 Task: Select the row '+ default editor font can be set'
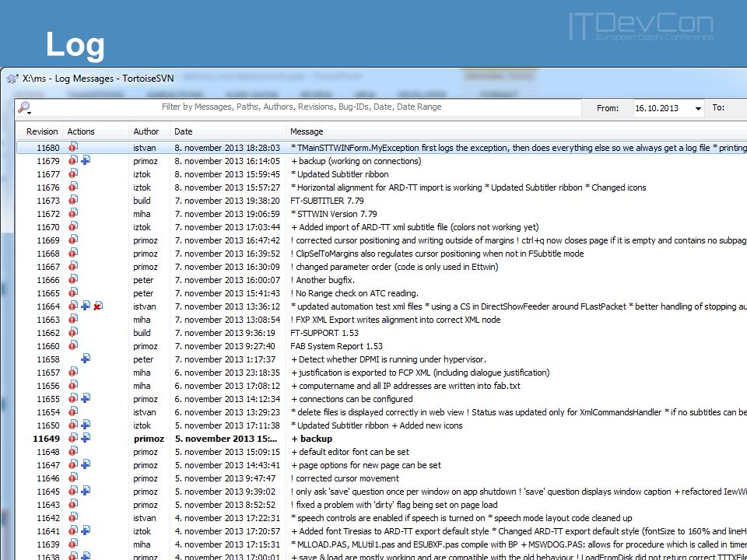(x=381, y=452)
